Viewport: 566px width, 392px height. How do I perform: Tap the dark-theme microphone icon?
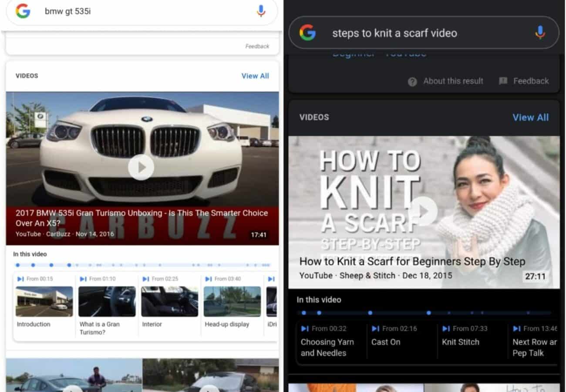click(540, 33)
